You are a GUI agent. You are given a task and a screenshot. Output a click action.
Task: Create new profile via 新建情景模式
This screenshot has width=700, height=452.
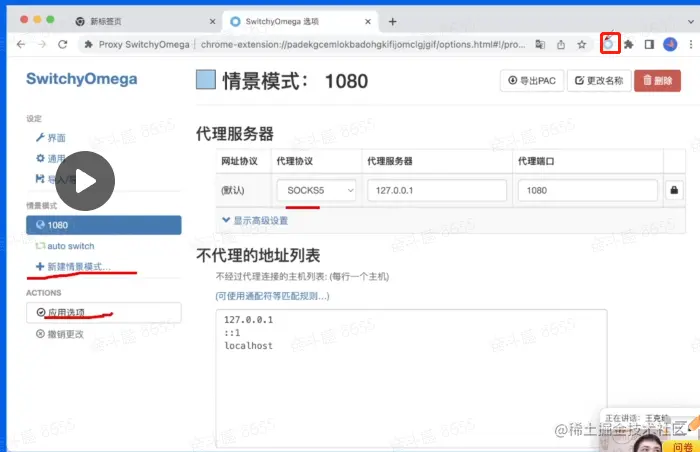(73, 267)
